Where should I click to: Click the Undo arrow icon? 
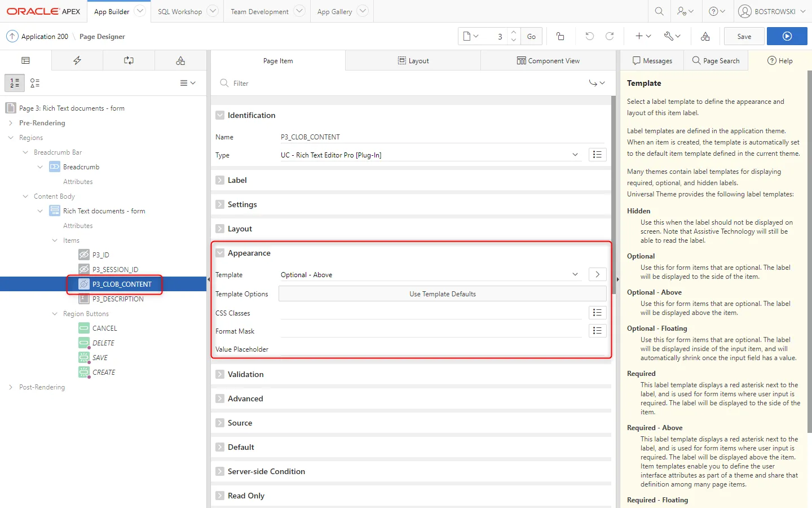pyautogui.click(x=589, y=36)
